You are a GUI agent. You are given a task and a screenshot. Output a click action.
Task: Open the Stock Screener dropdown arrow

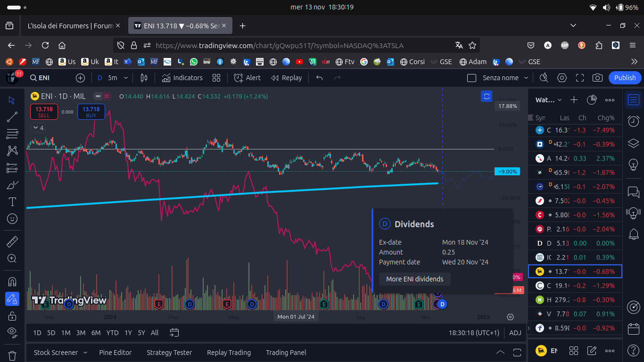85,353
